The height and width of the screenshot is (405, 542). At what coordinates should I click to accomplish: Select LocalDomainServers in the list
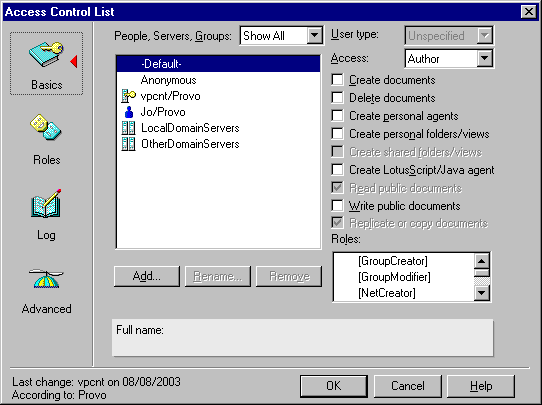(218, 128)
